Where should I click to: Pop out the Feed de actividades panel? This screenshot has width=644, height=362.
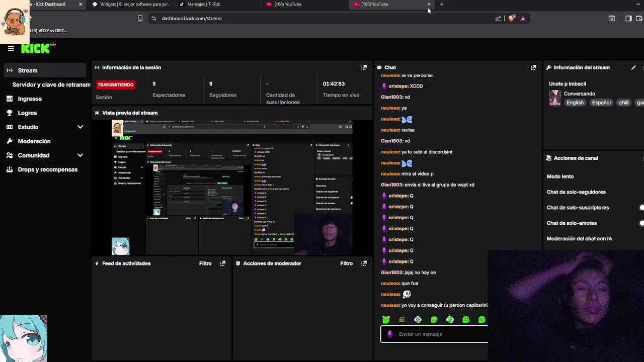point(223,263)
